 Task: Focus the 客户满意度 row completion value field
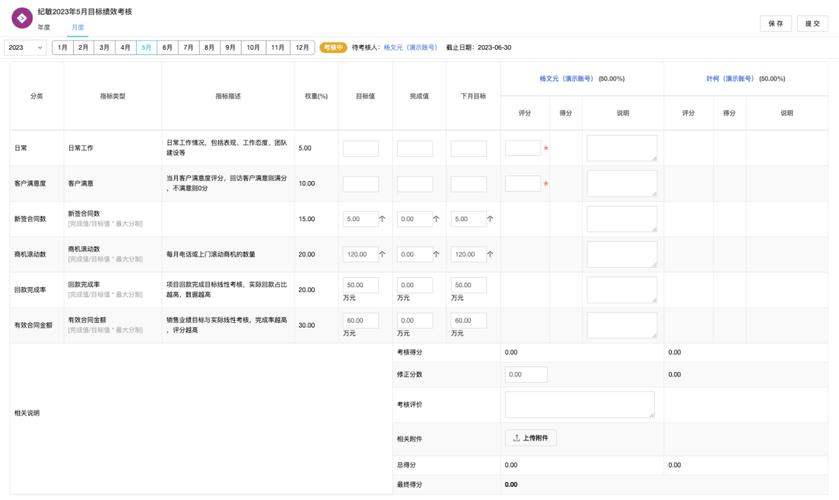tap(415, 184)
